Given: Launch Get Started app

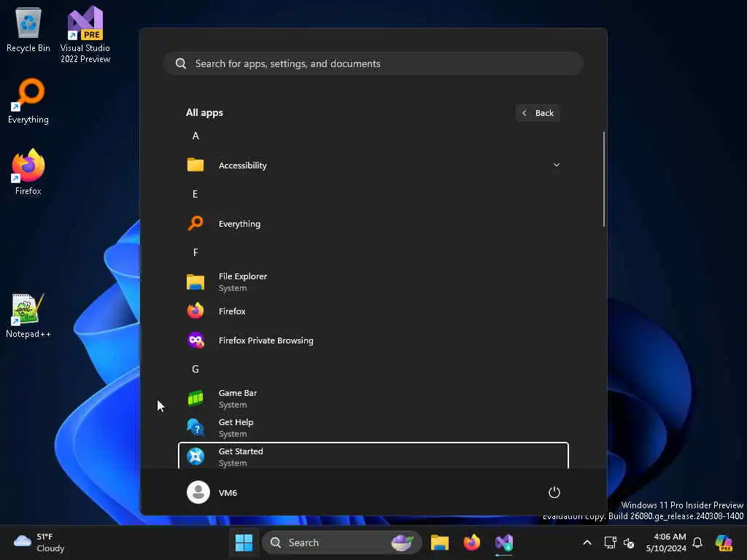Looking at the screenshot, I should (373, 456).
